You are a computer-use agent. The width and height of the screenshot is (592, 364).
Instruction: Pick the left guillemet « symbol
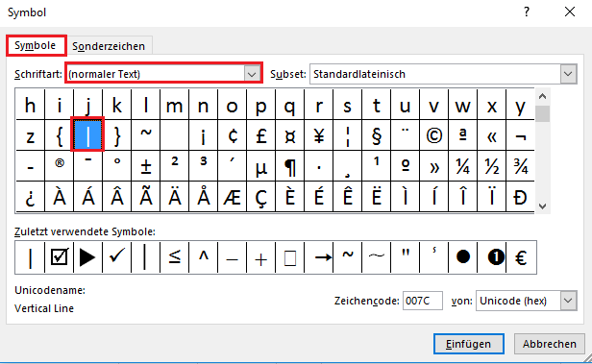pyautogui.click(x=492, y=135)
